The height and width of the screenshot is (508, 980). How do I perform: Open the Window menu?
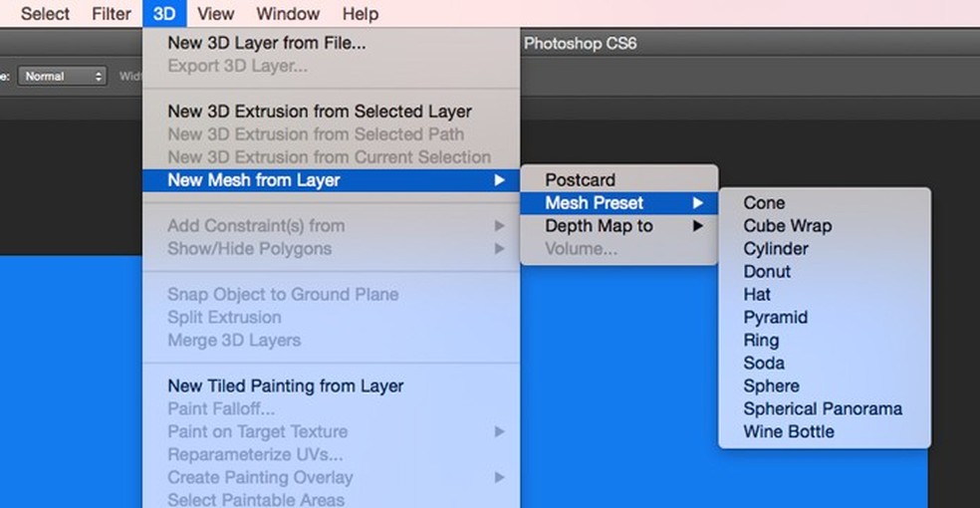click(x=287, y=14)
